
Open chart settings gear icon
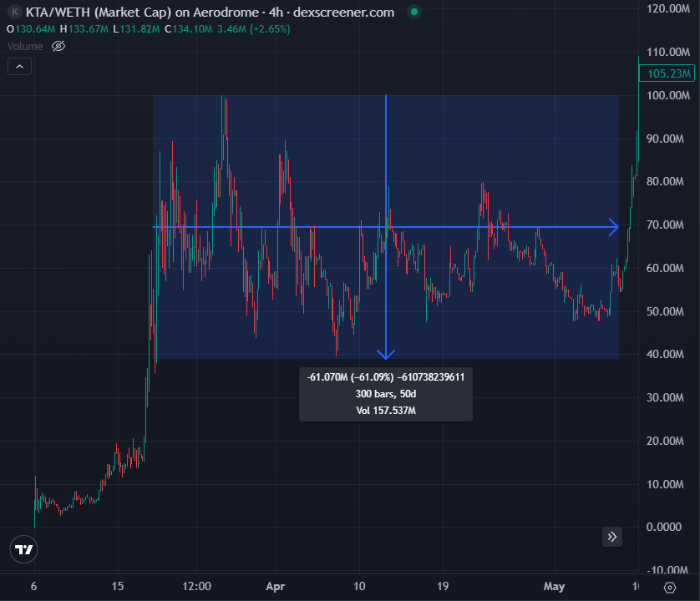(x=670, y=587)
